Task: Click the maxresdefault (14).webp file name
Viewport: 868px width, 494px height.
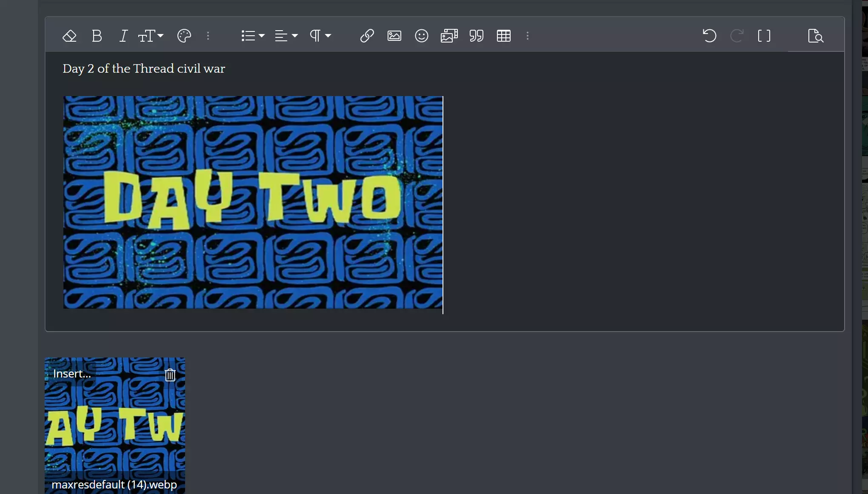Action: [x=114, y=485]
